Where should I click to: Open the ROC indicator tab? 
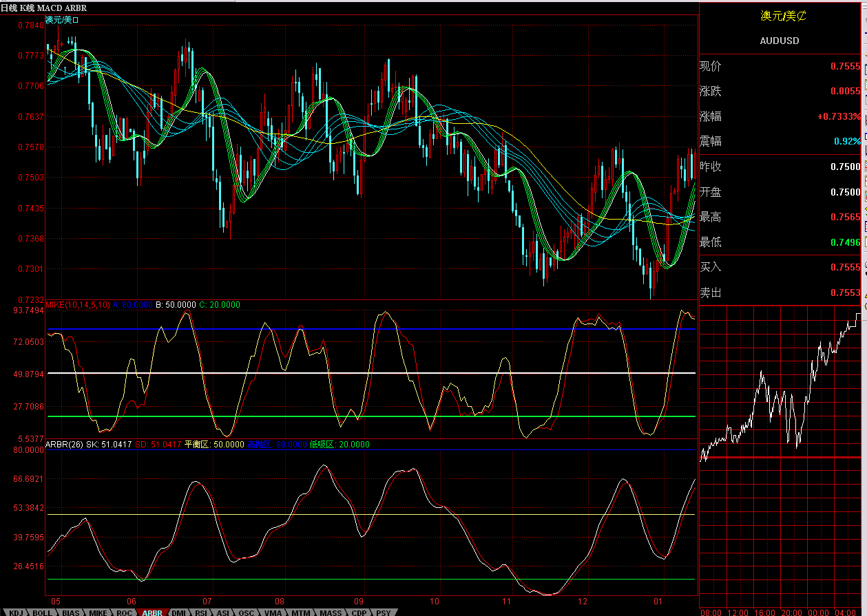[123, 611]
